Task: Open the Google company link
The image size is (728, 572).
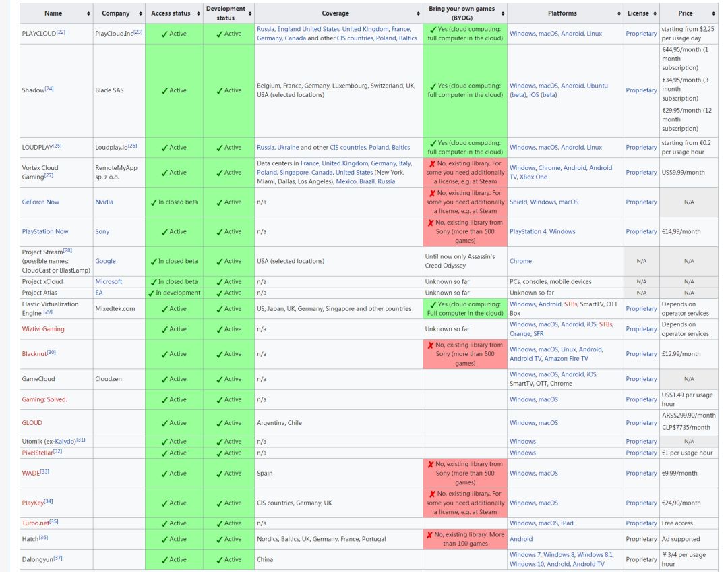Action: pyautogui.click(x=105, y=261)
